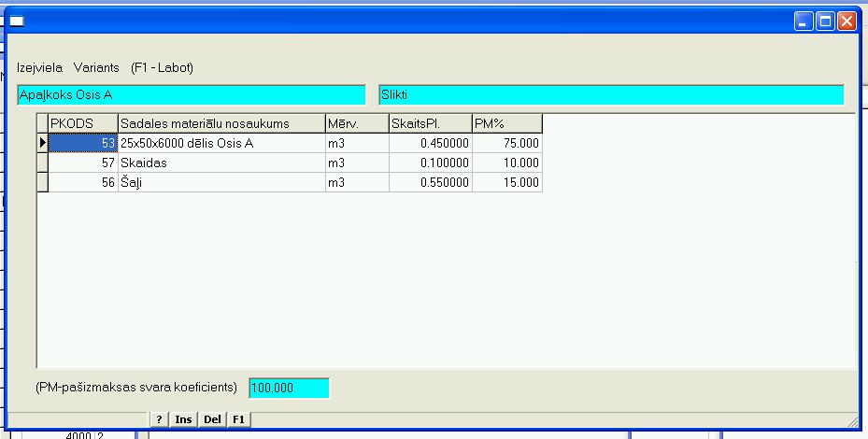
Task: Click the Slikti variant field
Action: point(611,94)
